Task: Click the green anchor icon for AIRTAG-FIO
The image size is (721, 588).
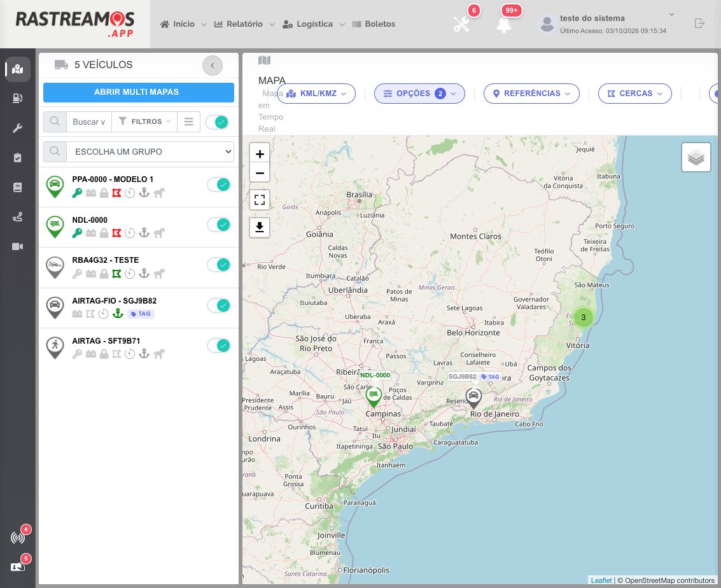Action: coord(118,314)
